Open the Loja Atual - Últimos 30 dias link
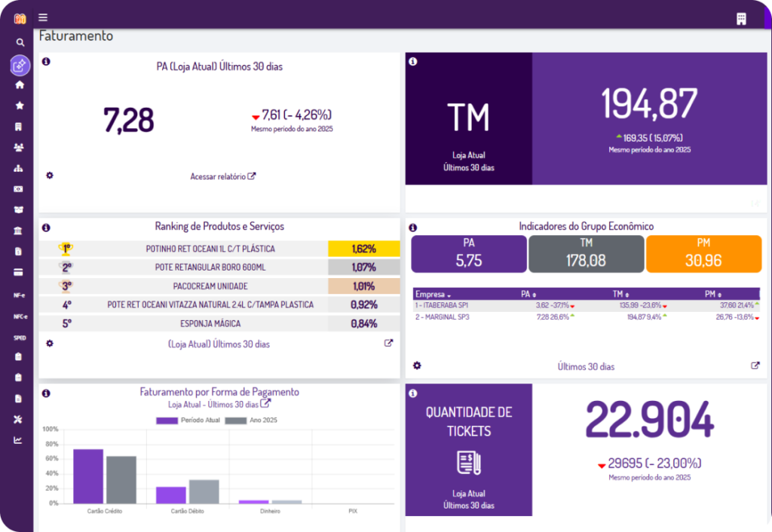The image size is (772, 532). tap(219, 404)
